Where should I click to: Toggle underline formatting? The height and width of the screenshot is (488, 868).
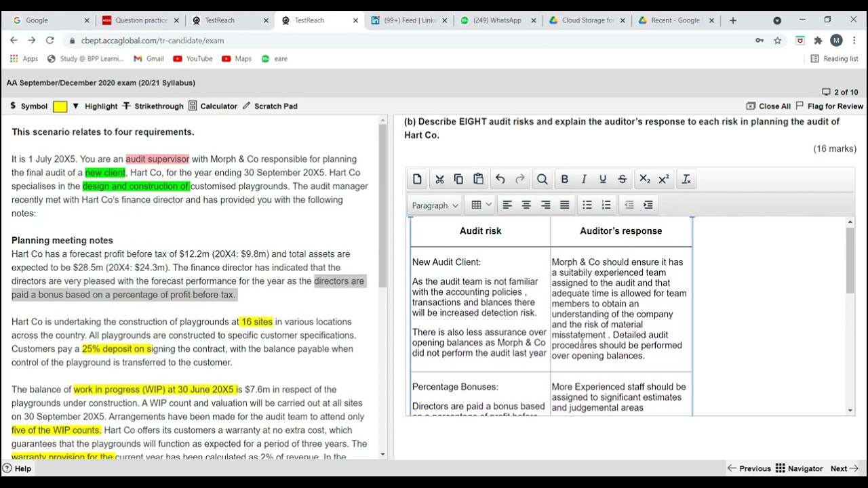pyautogui.click(x=603, y=179)
